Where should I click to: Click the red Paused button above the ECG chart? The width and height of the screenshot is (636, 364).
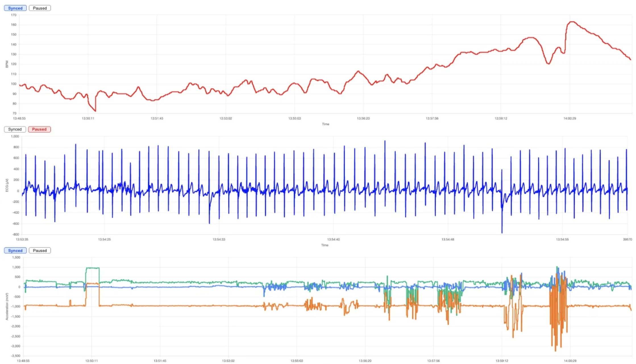pyautogui.click(x=39, y=129)
